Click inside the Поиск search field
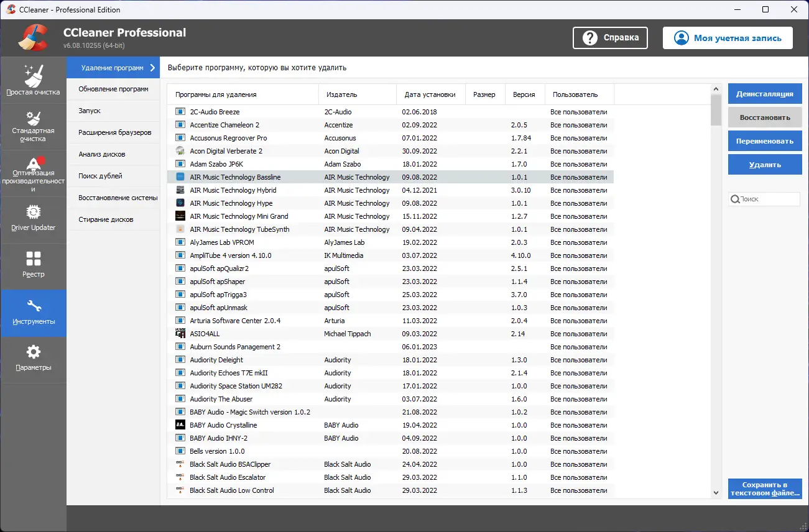 764,199
